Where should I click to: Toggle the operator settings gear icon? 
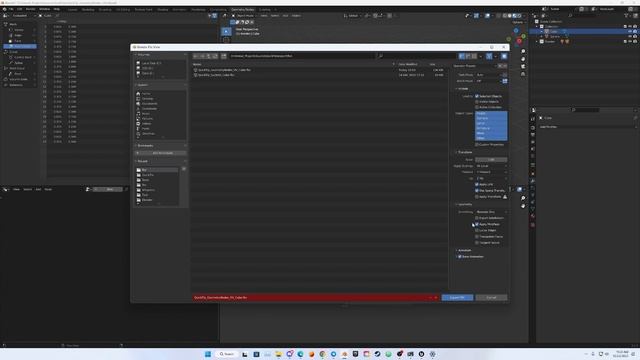(504, 56)
